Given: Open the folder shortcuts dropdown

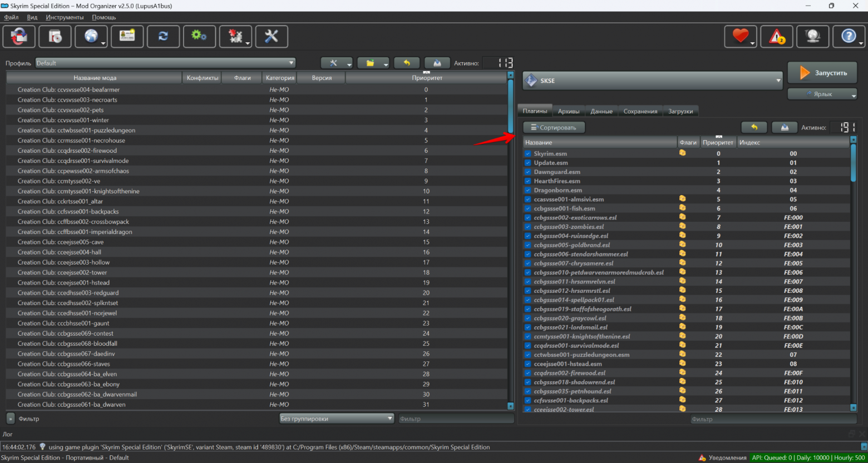Looking at the screenshot, I should pos(373,63).
